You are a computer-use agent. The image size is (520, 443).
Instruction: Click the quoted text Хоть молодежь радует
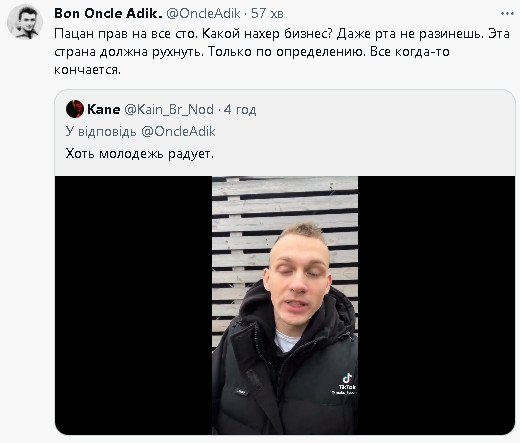click(x=139, y=154)
